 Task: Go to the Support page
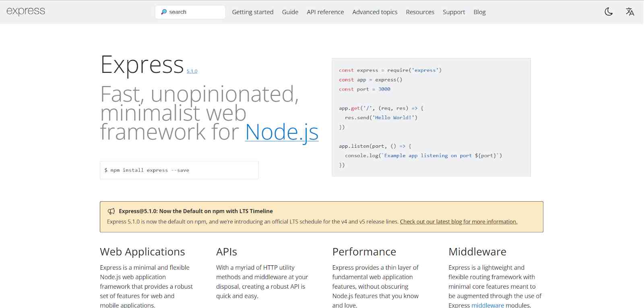coord(454,12)
